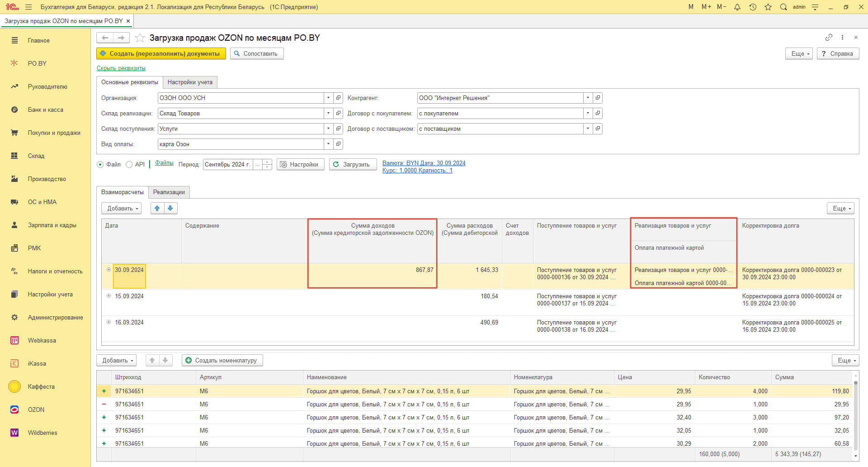
Task: Open Wildberries sidebar section
Action: (x=42, y=433)
